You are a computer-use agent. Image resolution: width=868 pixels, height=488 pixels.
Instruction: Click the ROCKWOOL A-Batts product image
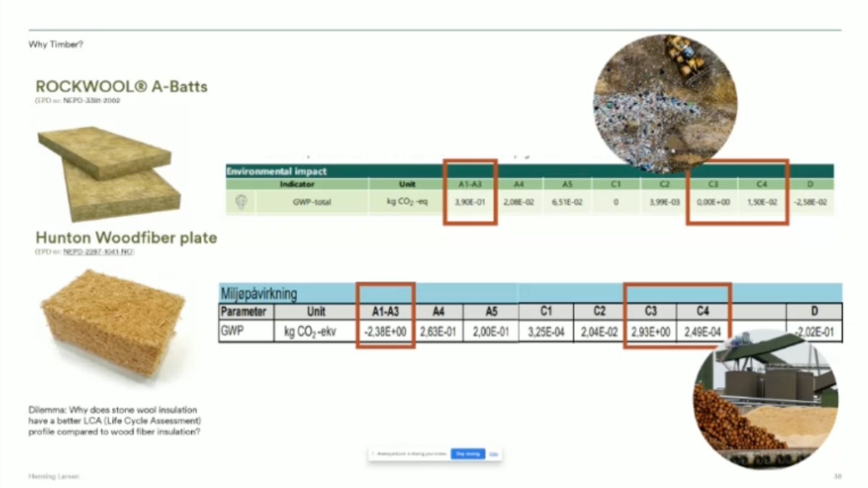click(110, 174)
